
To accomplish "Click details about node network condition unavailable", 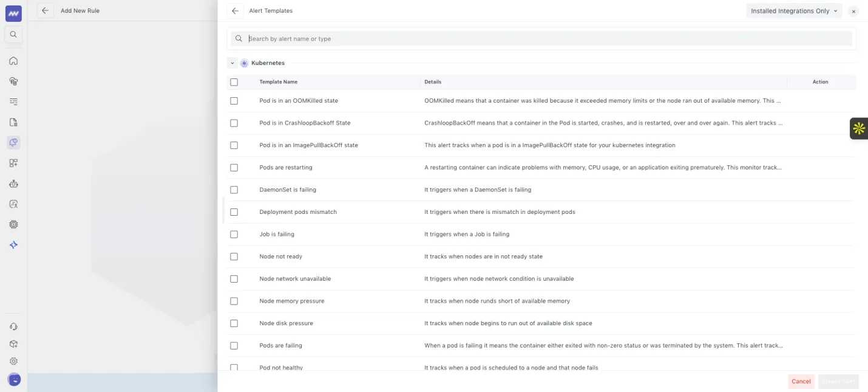I will [499, 279].
